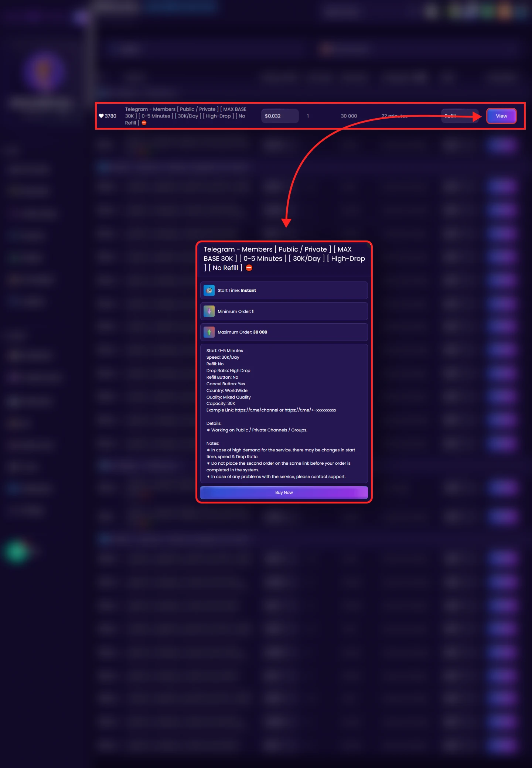Click the "Minimum Order: 1" text
The image size is (532, 768).
coord(236,311)
